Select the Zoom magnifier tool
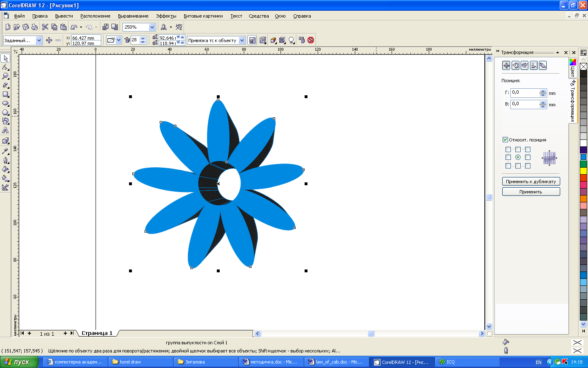Screen dimensions: 588x368 (x=5, y=76)
